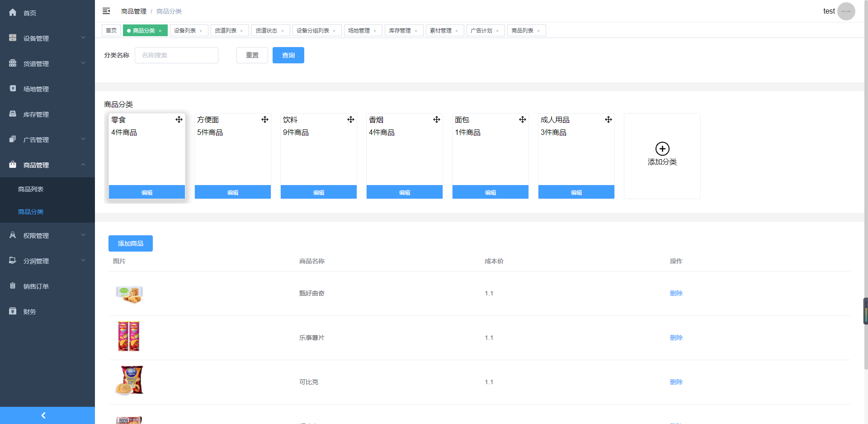Click the move handle on 零食 card
This screenshot has height=424, width=868.
tap(179, 119)
